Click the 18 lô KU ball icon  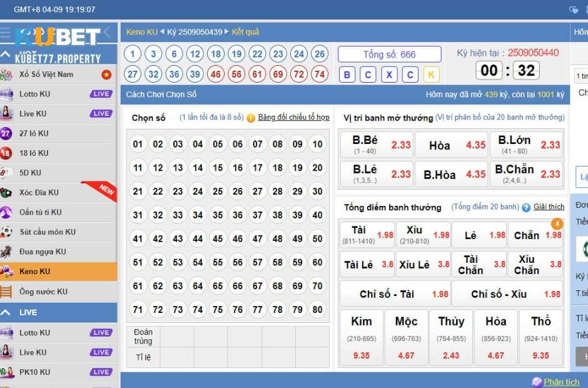[x=6, y=153]
